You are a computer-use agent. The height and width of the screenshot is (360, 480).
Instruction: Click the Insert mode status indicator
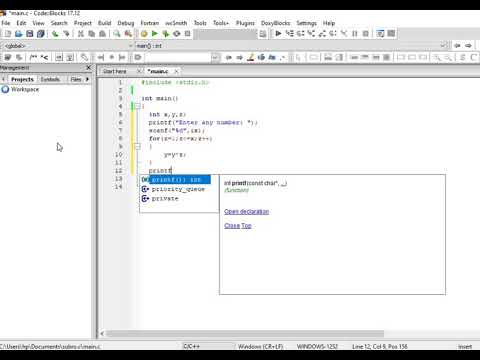(x=465, y=346)
